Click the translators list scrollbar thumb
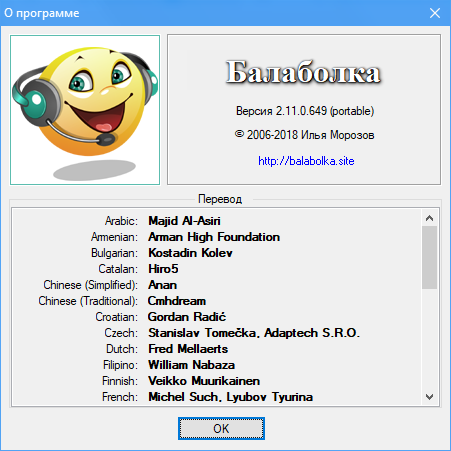The height and width of the screenshot is (451, 451). pos(429,257)
